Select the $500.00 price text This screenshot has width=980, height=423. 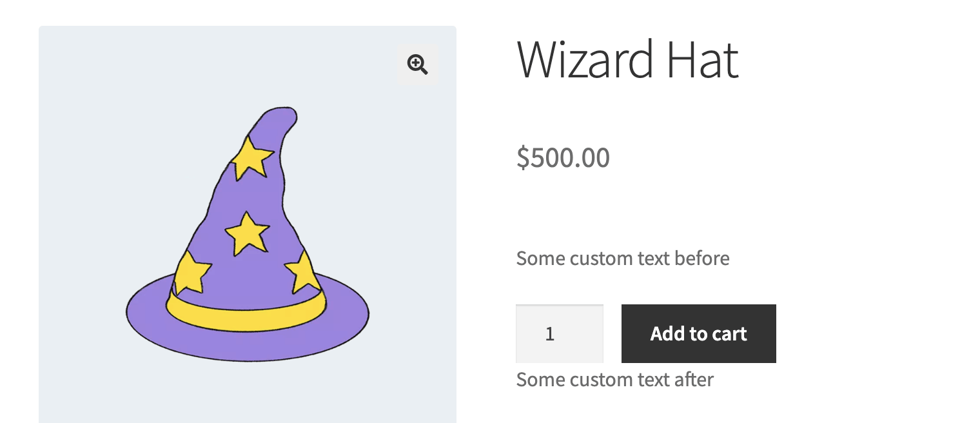tap(563, 157)
